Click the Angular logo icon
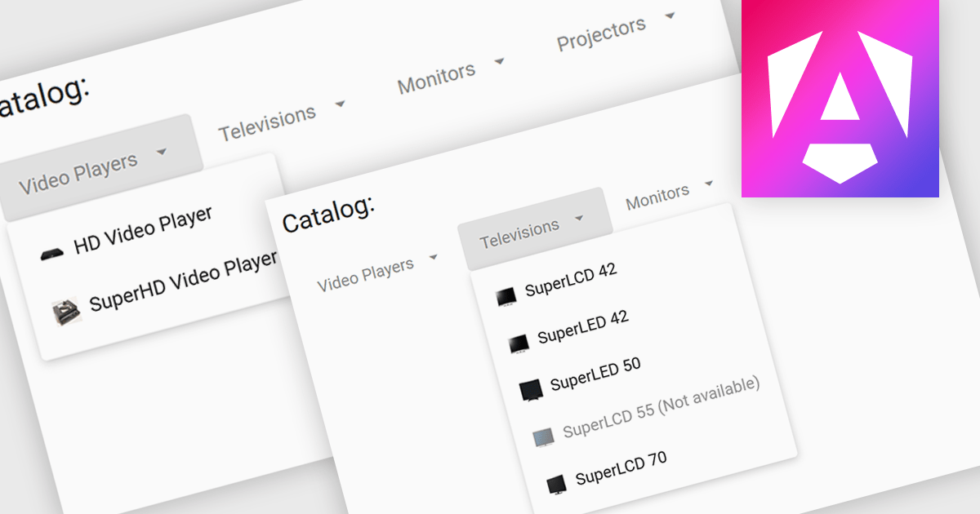980x514 pixels. point(840,98)
